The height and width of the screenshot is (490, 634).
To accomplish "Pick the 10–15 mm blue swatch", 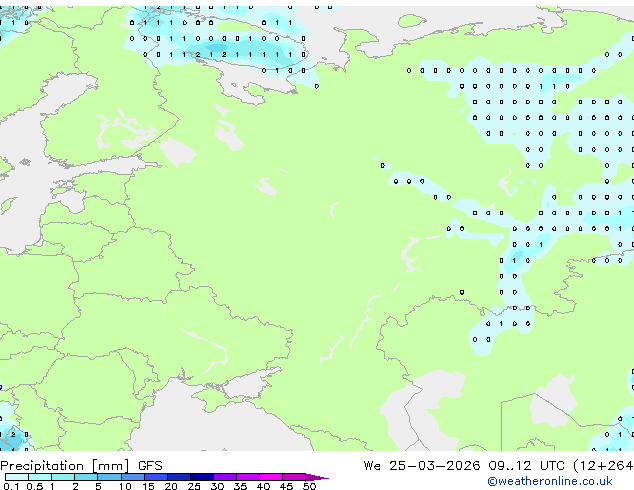I will [132, 477].
